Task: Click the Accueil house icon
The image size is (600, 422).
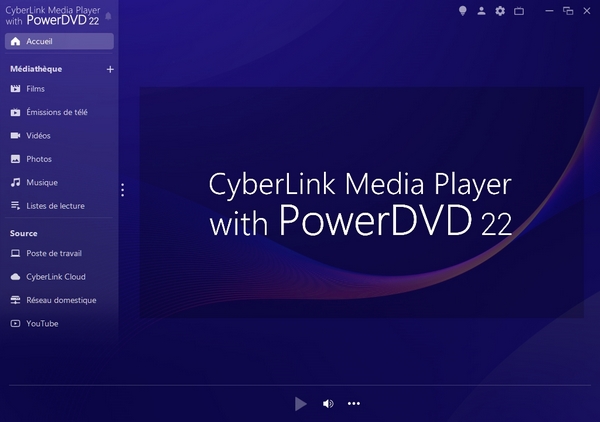Action: [x=15, y=41]
